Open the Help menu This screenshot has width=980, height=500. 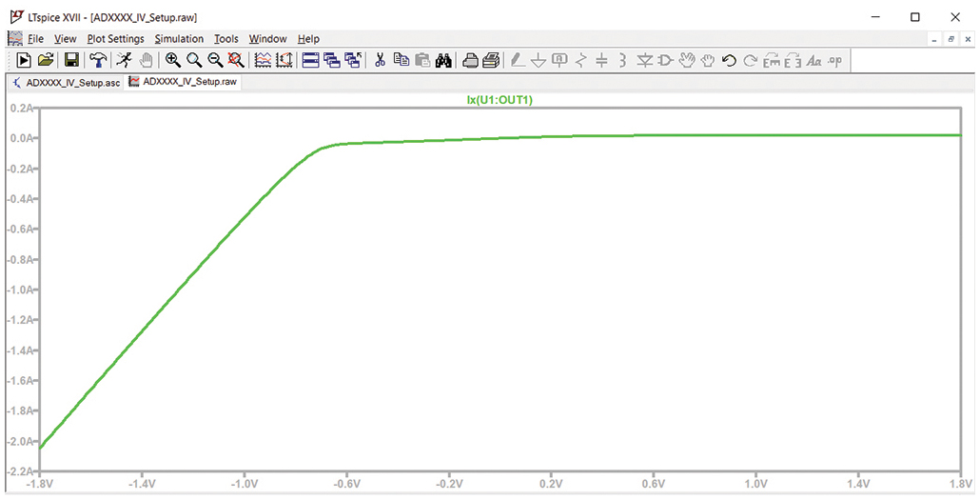[308, 39]
